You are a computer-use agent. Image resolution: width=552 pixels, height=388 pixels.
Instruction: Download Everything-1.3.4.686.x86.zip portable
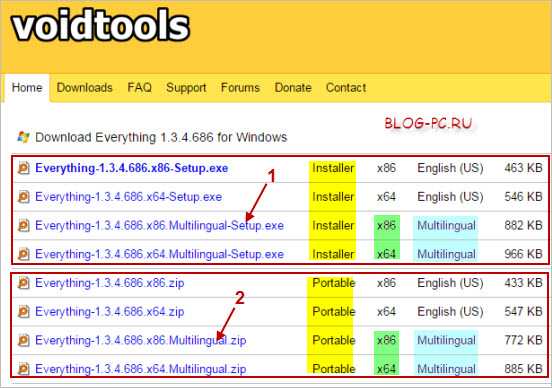109,283
